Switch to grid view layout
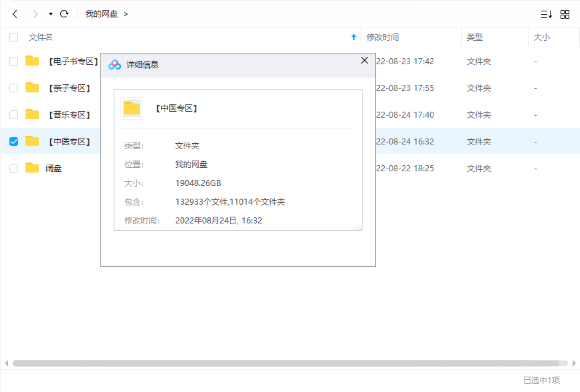Image resolution: width=580 pixels, height=392 pixels. coord(565,14)
